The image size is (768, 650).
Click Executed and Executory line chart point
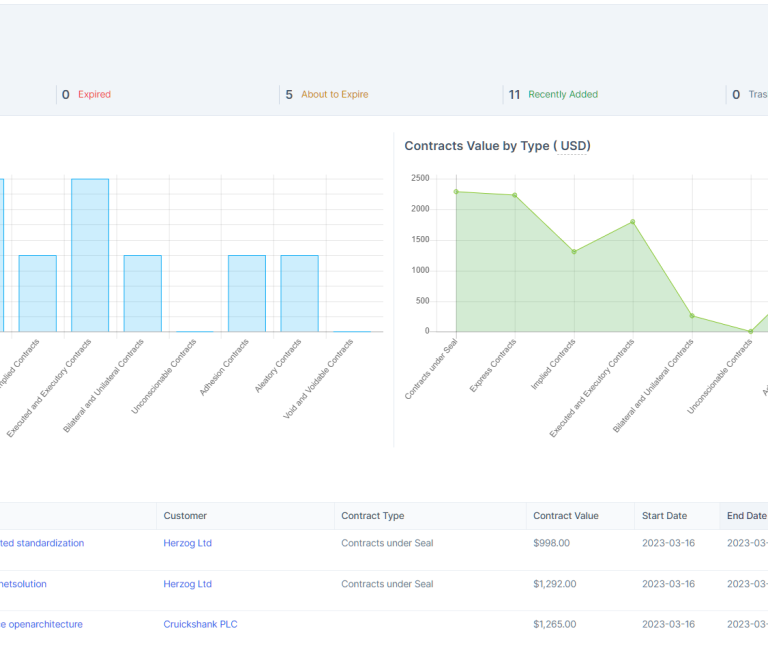click(x=633, y=222)
